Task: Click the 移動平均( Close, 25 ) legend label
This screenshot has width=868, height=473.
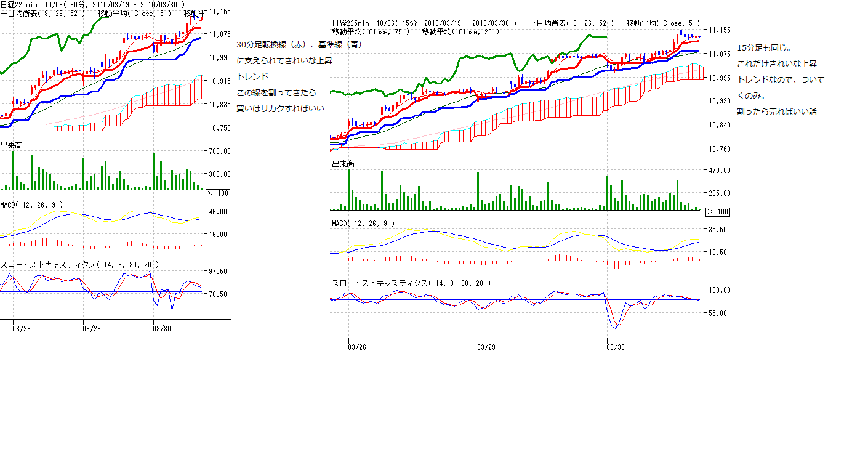Action: [x=460, y=31]
